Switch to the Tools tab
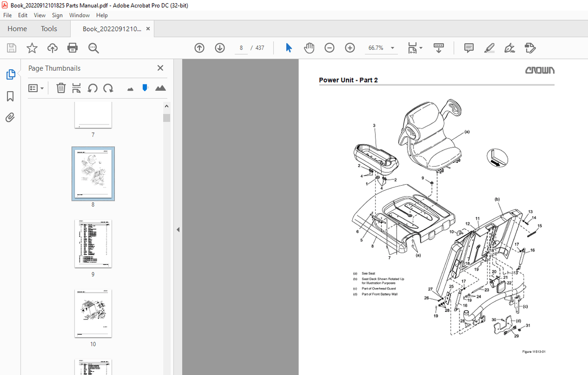 click(49, 28)
